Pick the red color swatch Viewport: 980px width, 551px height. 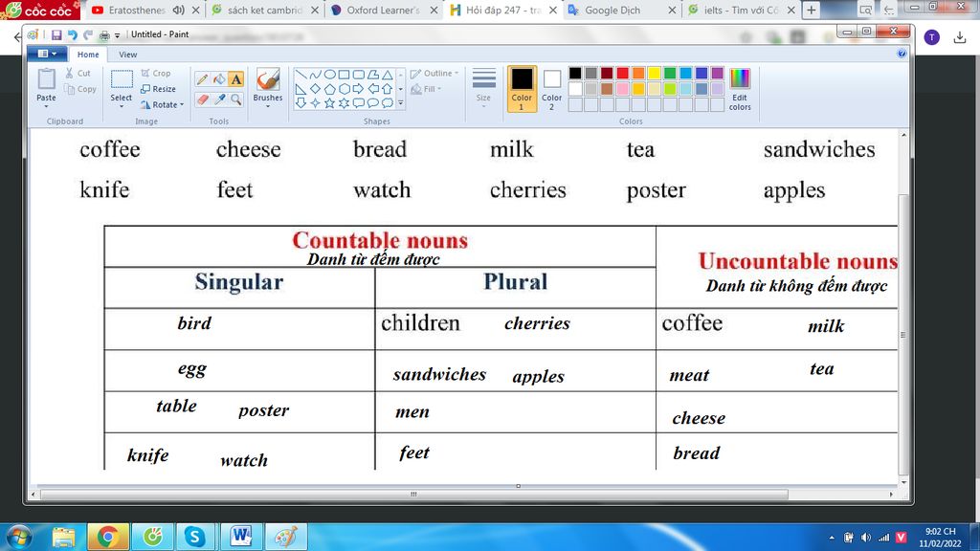622,73
